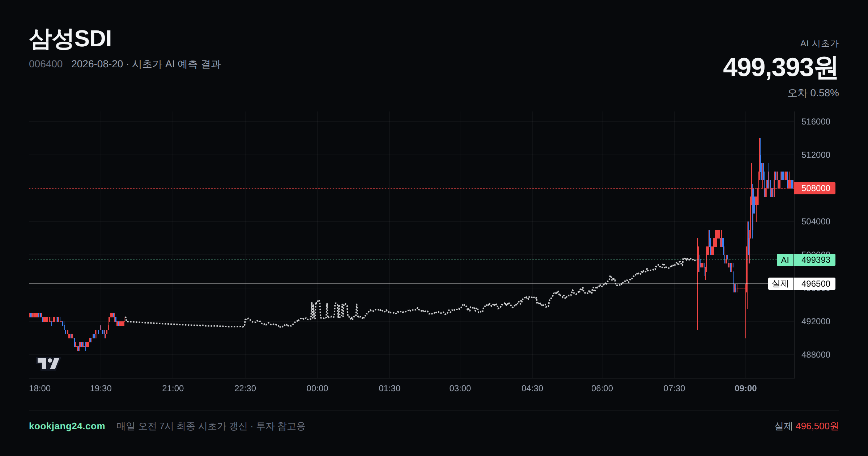Screen dimensions: 868x456
Task: Click the 00:00 time axis label
Action: tap(317, 388)
